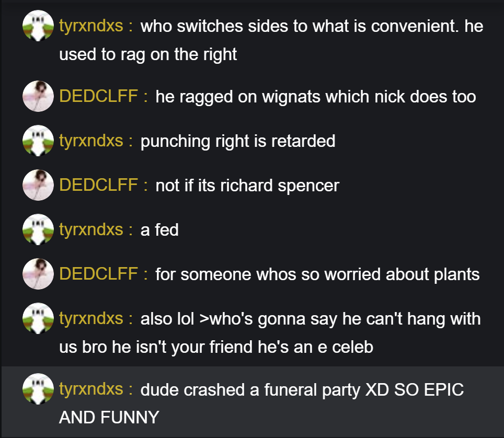Select the highlighted 'dude crashed a funeral' message

[x=253, y=402]
